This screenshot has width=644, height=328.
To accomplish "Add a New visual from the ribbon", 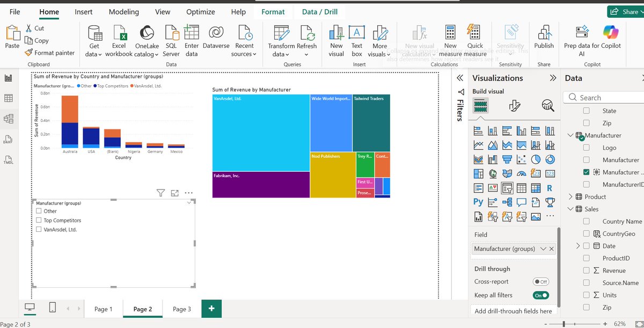I will [336, 42].
